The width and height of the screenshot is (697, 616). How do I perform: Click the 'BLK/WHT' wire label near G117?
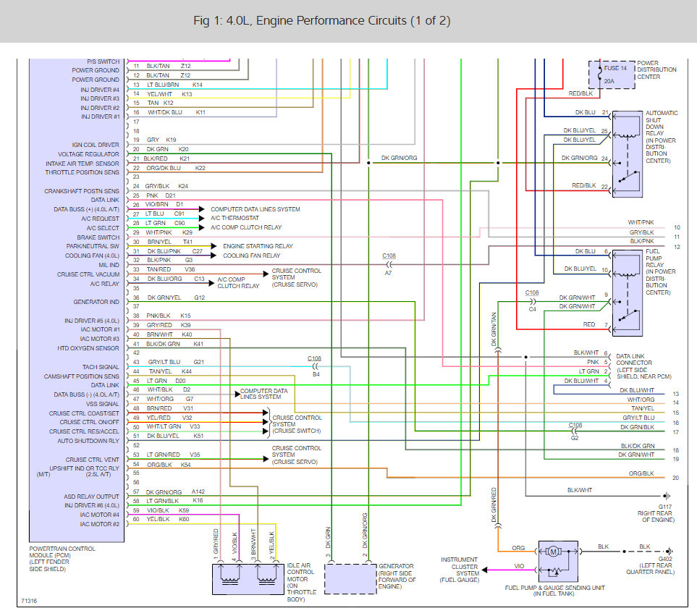pyautogui.click(x=580, y=490)
